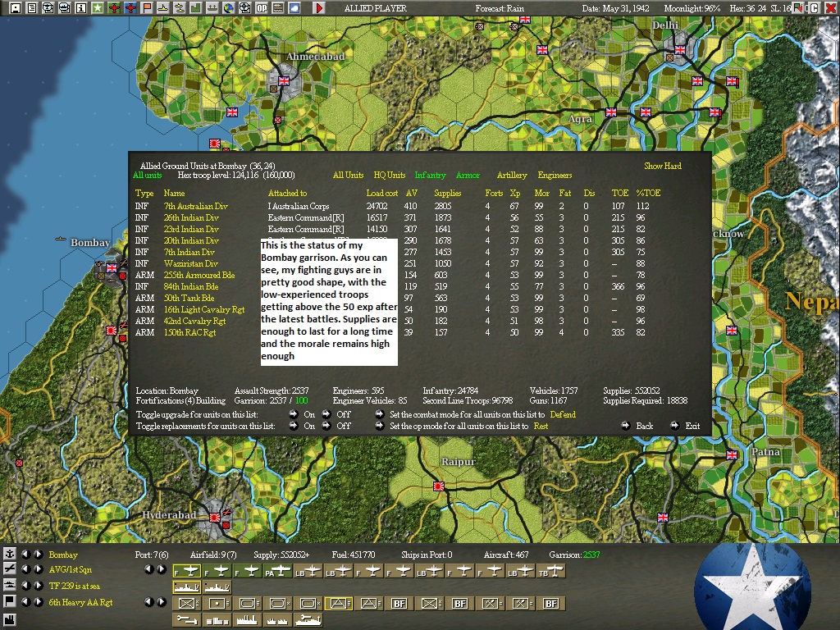Image resolution: width=840 pixels, height=630 pixels.
Task: Sort list by Load cost header
Action: tap(382, 193)
